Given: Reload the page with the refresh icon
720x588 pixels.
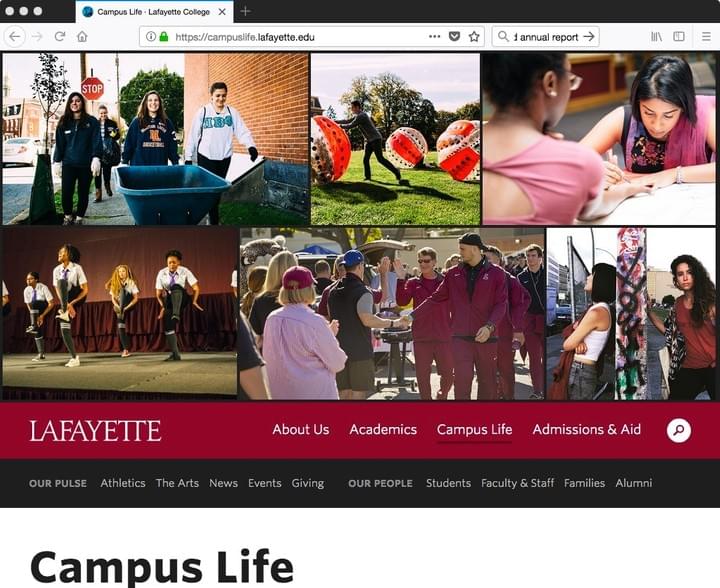Looking at the screenshot, I should 60,37.
